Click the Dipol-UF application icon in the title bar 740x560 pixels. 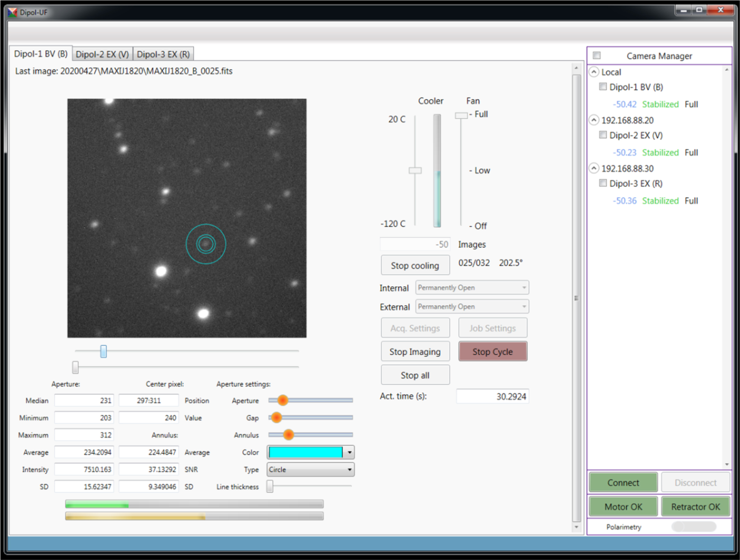pyautogui.click(x=13, y=13)
